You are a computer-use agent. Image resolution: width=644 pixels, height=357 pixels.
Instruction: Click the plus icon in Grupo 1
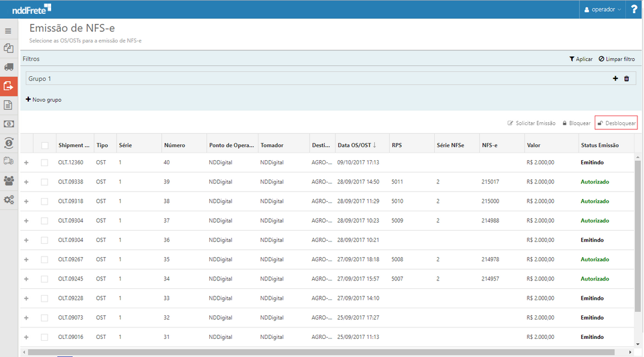click(x=615, y=79)
